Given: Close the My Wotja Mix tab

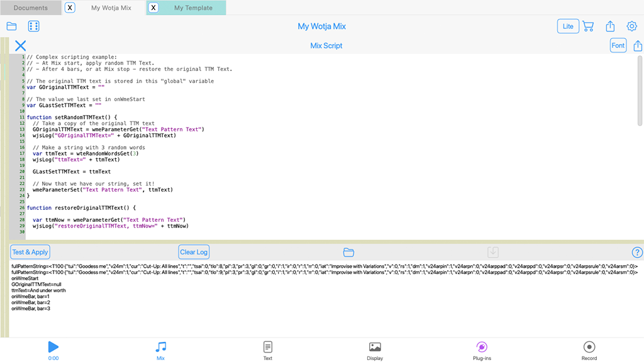Looking at the screenshot, I should pos(70,8).
